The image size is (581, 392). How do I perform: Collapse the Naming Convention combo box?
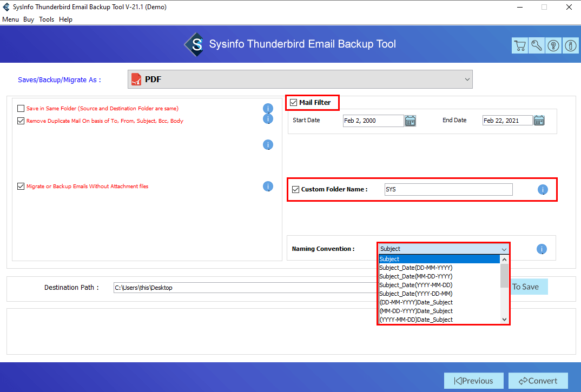[504, 249]
